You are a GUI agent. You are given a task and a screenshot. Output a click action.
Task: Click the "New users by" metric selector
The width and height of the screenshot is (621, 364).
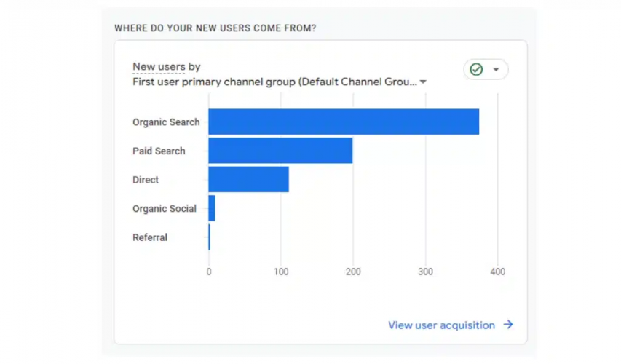click(166, 67)
